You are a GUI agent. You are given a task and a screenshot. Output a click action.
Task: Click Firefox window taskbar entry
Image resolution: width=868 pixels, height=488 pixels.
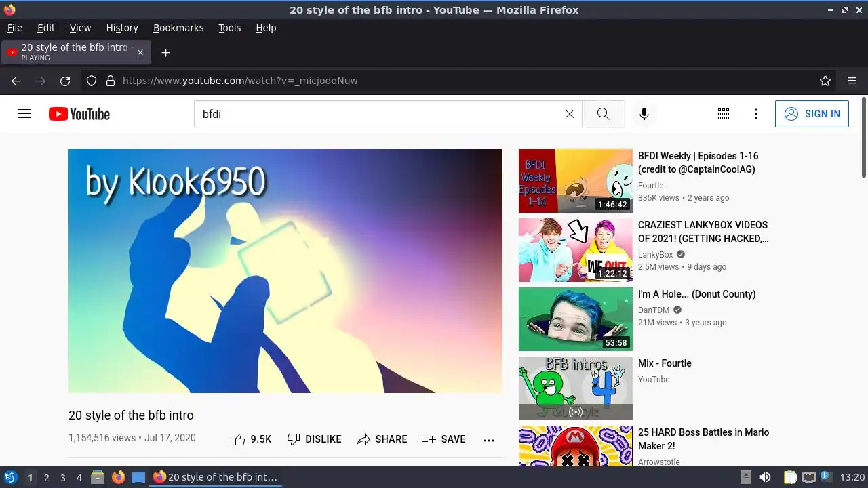click(215, 477)
